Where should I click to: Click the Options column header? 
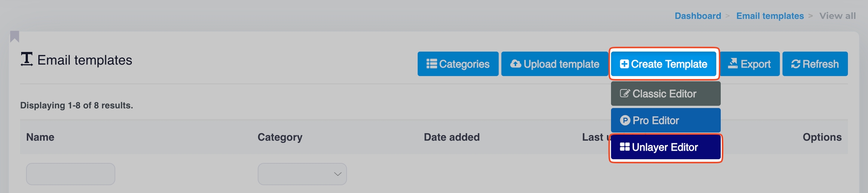(x=822, y=137)
